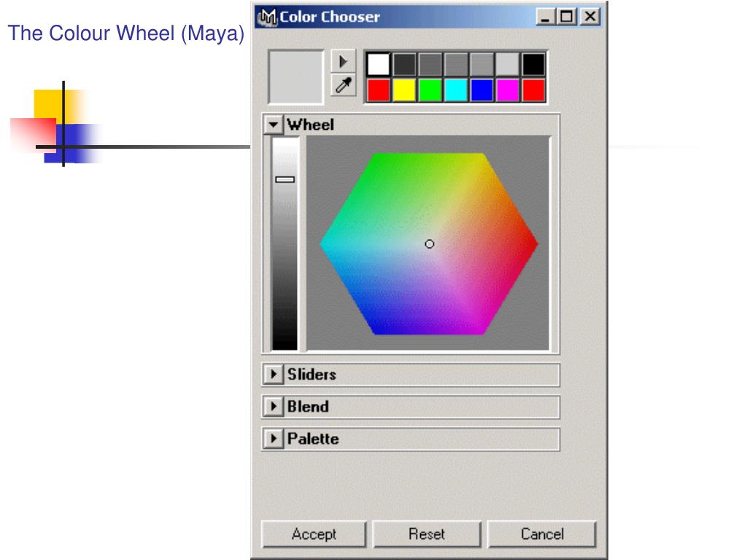Collapse the Wheel section

pos(273,125)
